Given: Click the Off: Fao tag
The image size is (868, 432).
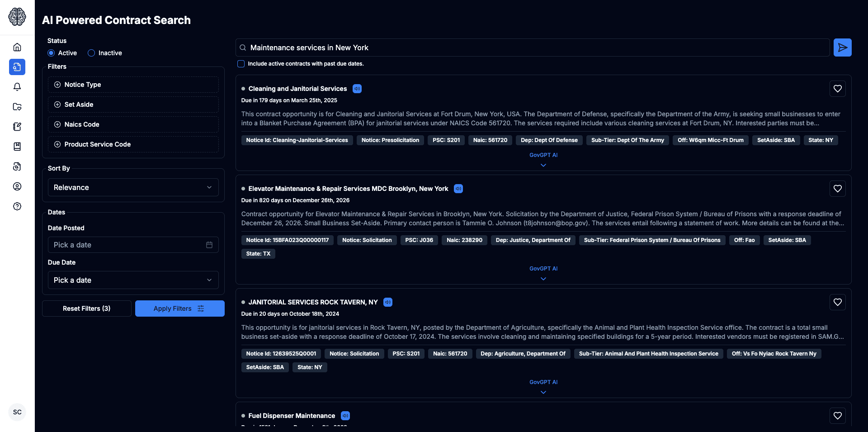Looking at the screenshot, I should pyautogui.click(x=744, y=240).
